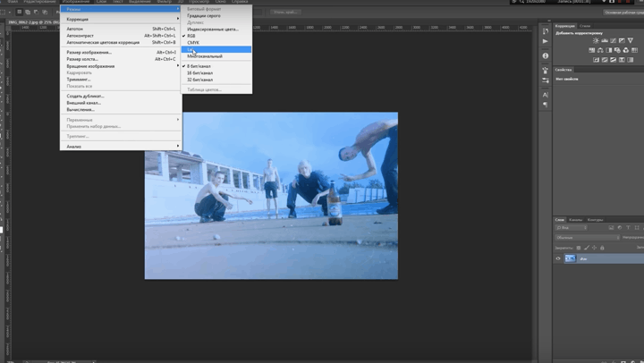The image size is (644, 363).
Task: Toggle shape layer filter in Layers panel
Action: [x=637, y=227]
